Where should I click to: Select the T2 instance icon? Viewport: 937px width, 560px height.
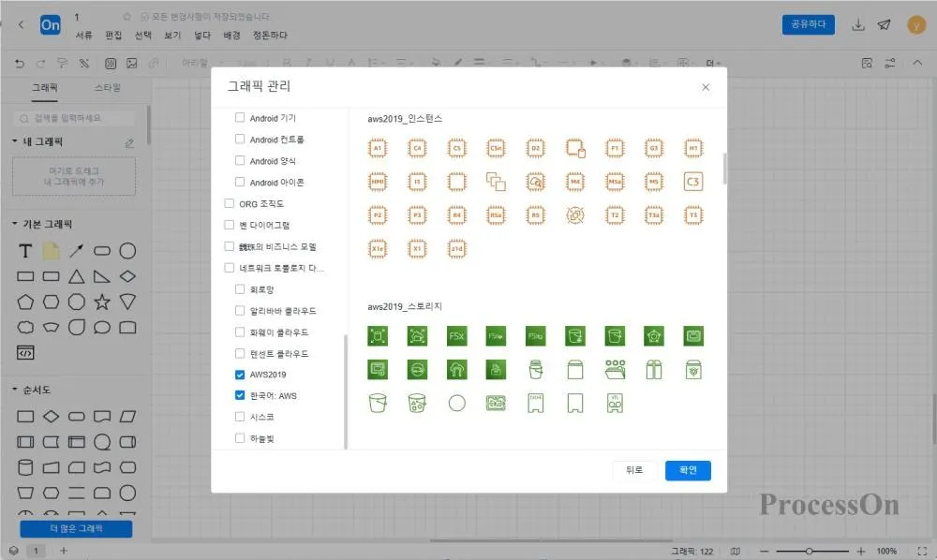tap(615, 215)
